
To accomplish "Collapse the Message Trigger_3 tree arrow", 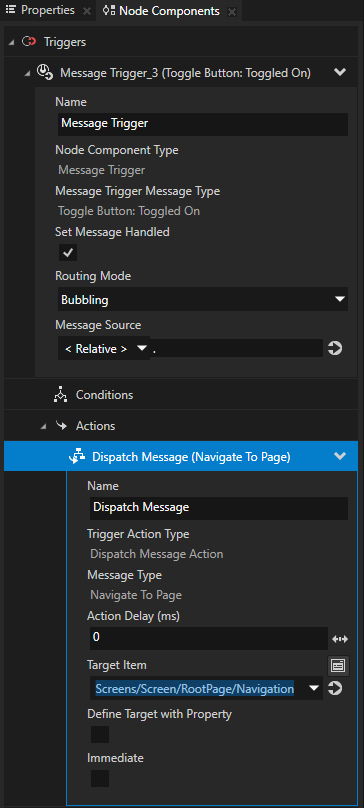I will 27,74.
